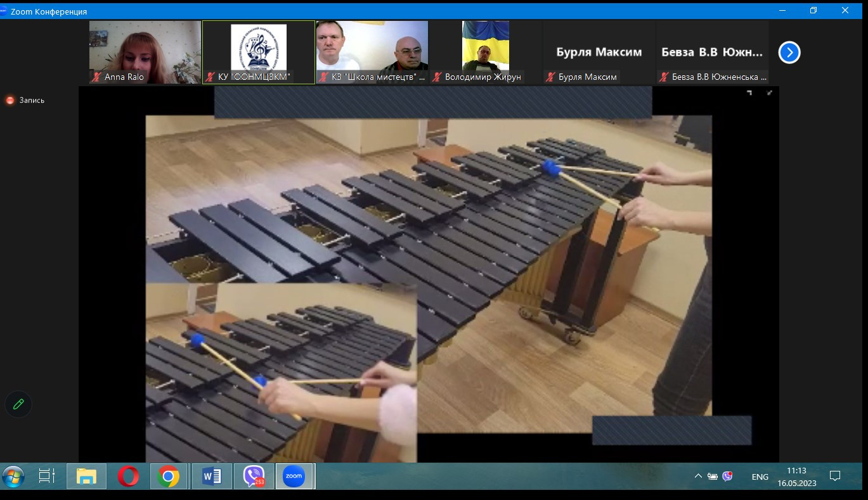Open the Windows Start menu
The height and width of the screenshot is (500, 868).
click(x=13, y=476)
